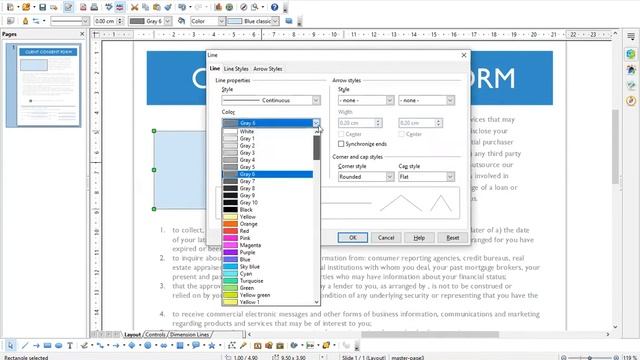Select the Flowchart shapes tool
Viewport: 640px width, 360px height.
coord(180,345)
